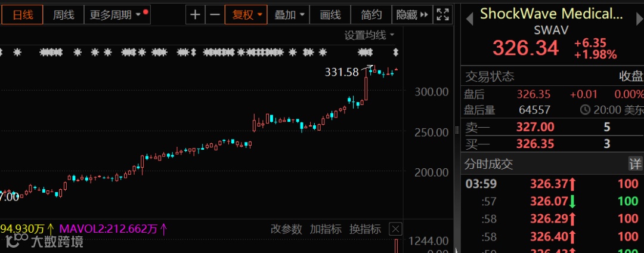The height and width of the screenshot is (253, 644).
Task: Open the 更多周期 period dropdown
Action: tap(117, 15)
